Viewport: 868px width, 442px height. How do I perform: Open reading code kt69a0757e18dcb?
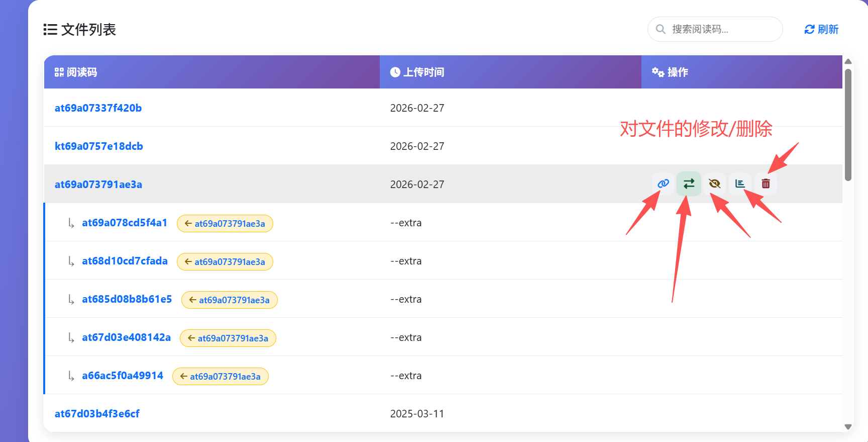coord(98,146)
